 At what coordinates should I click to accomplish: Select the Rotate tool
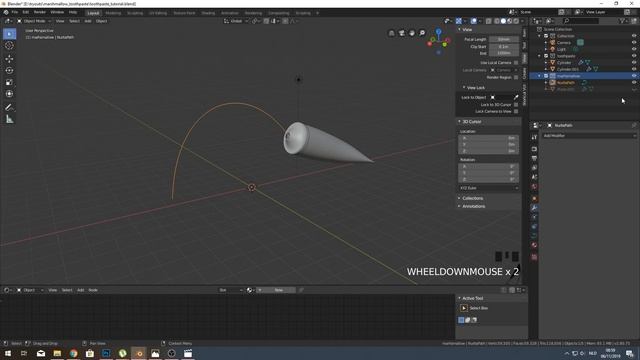pyautogui.click(x=9, y=70)
